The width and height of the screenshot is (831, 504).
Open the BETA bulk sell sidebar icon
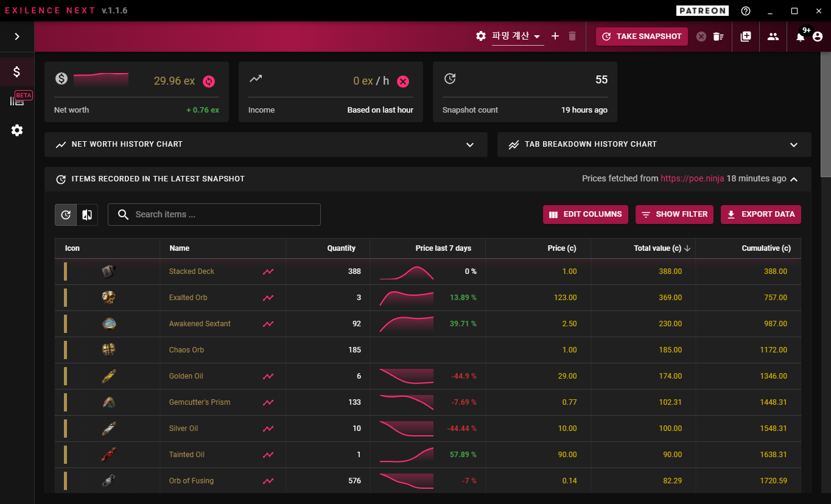click(x=17, y=100)
